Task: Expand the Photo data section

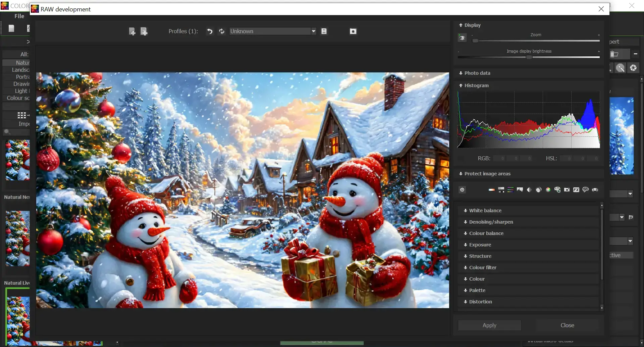Action: pyautogui.click(x=475, y=73)
